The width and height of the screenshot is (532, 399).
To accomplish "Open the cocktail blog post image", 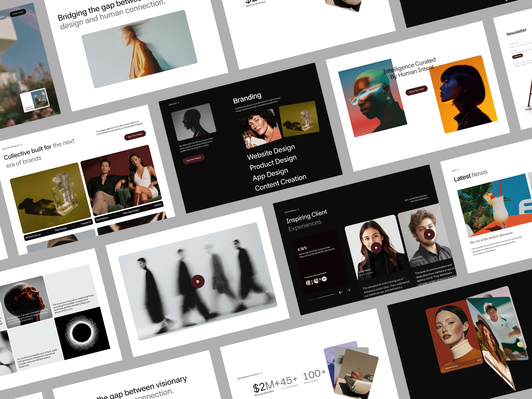I will [495, 205].
